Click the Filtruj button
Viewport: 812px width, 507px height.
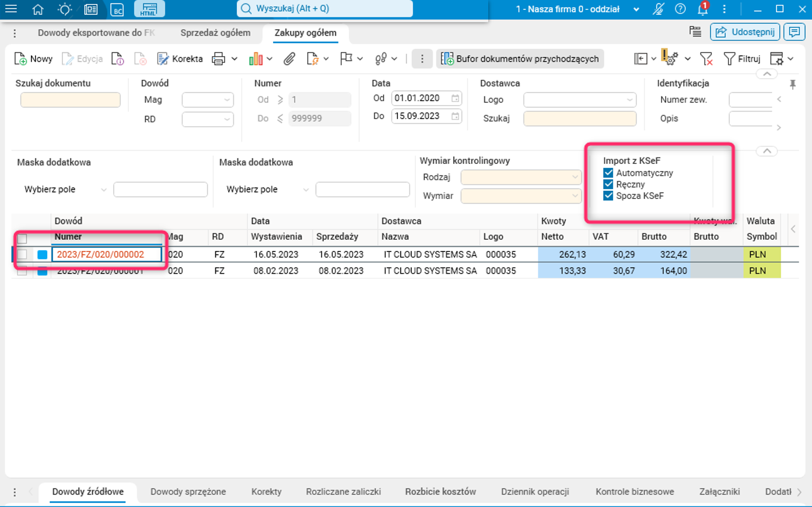point(742,59)
